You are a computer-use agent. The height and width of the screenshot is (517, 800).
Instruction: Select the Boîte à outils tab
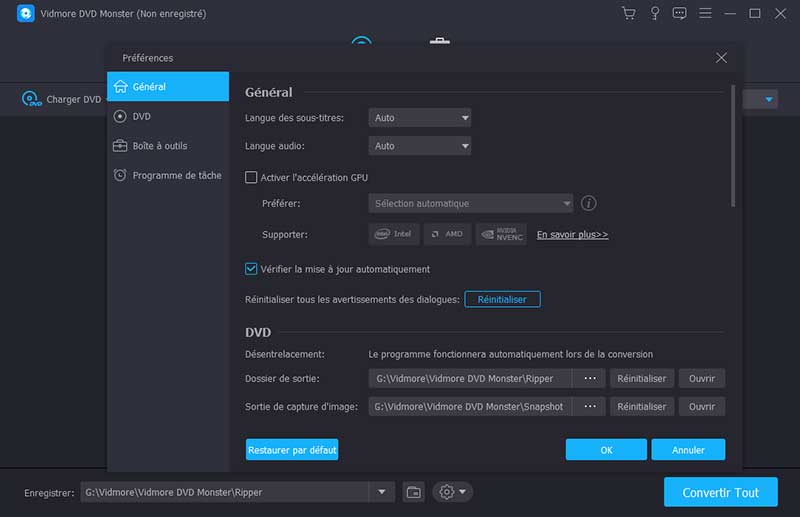[159, 146]
